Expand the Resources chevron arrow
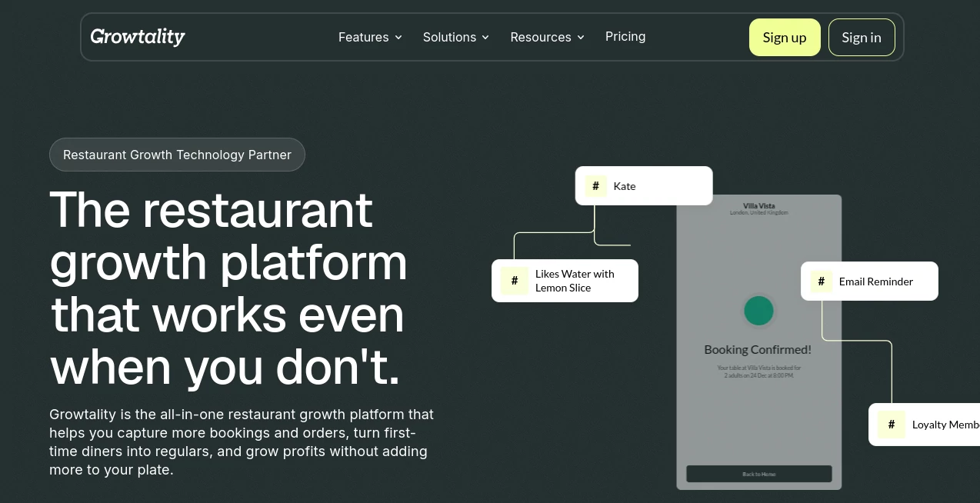This screenshot has height=503, width=980. tap(581, 38)
